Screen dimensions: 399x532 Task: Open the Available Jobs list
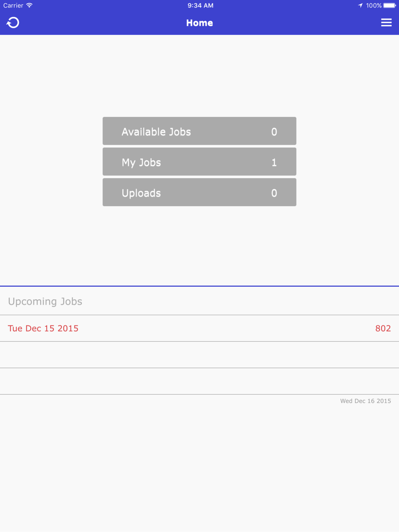click(156, 132)
